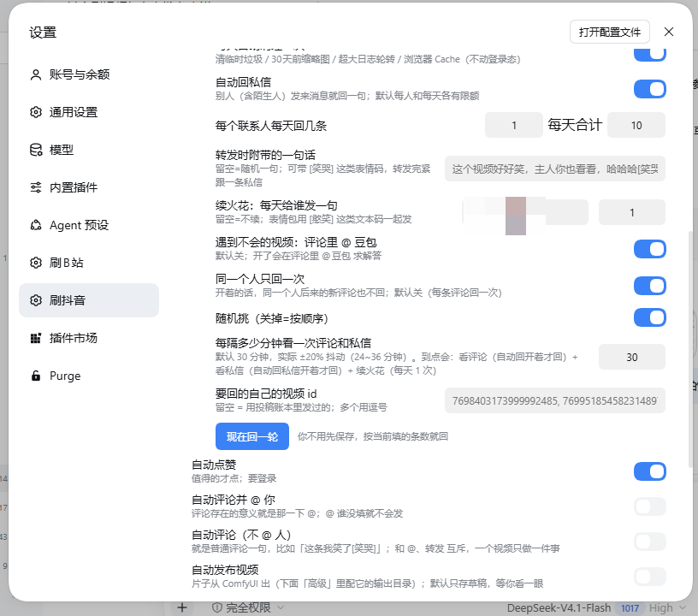Image resolution: width=698 pixels, height=616 pixels.
Task: Close the settings dialog with X
Action: coord(668,32)
